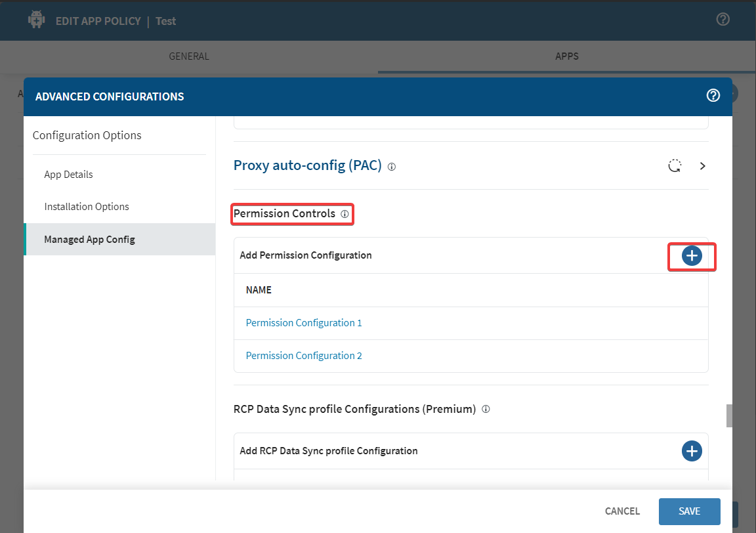Add a new Permission Configuration
Image resolution: width=756 pixels, height=533 pixels.
tap(692, 255)
